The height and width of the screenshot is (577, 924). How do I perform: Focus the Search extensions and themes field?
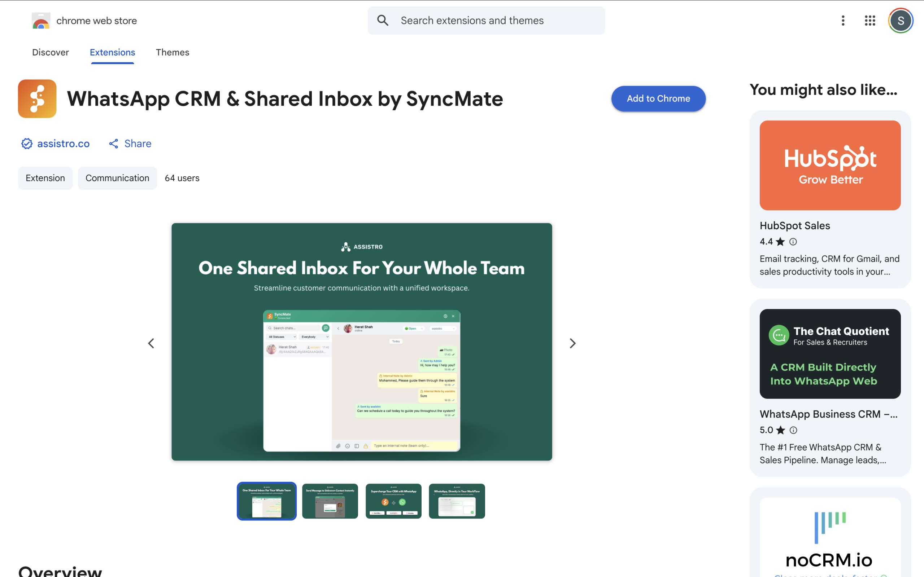(x=496, y=21)
